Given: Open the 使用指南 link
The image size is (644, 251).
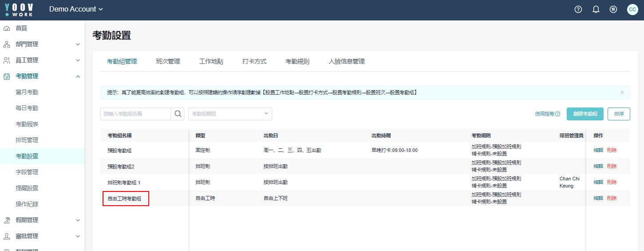Looking at the screenshot, I should click(547, 114).
